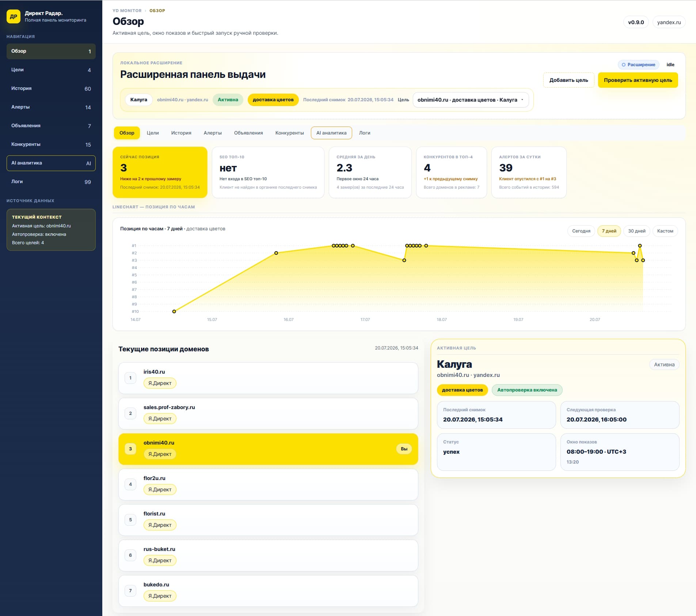Click the bukedo.ru domain row
This screenshot has height=616, width=696.
[x=268, y=591]
